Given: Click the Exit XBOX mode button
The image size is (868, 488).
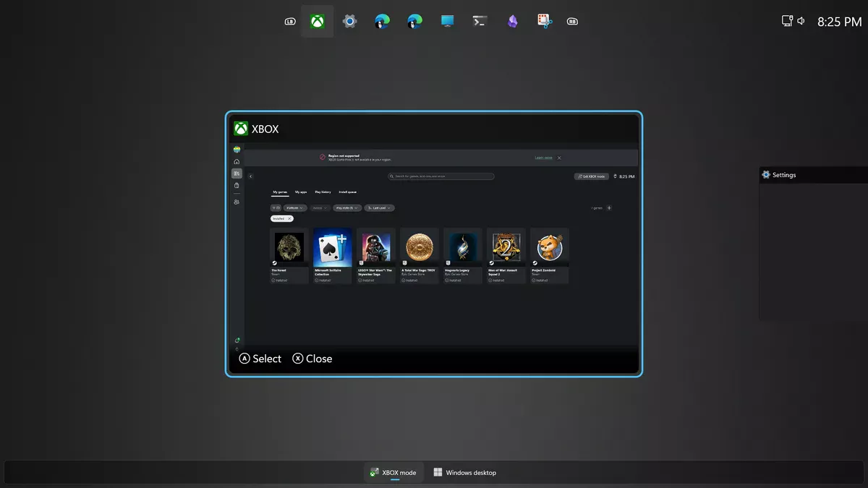Looking at the screenshot, I should click(591, 176).
